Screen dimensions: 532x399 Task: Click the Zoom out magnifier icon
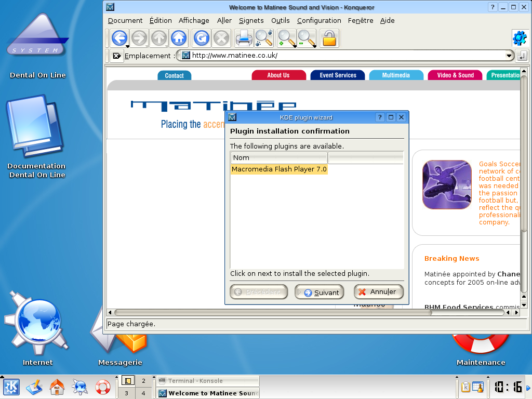(x=307, y=38)
